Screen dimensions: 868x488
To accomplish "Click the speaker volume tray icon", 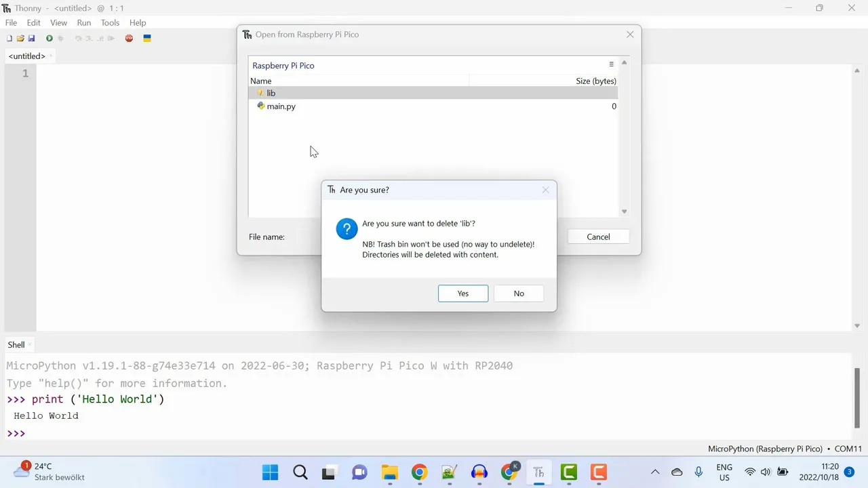I will pyautogui.click(x=766, y=472).
